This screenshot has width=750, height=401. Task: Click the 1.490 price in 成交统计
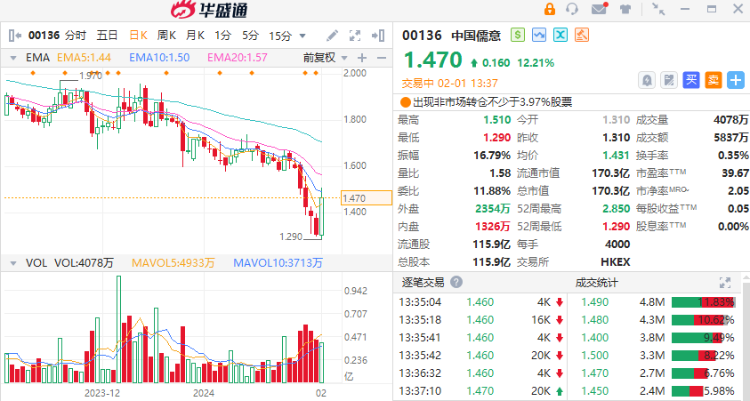[x=595, y=302]
